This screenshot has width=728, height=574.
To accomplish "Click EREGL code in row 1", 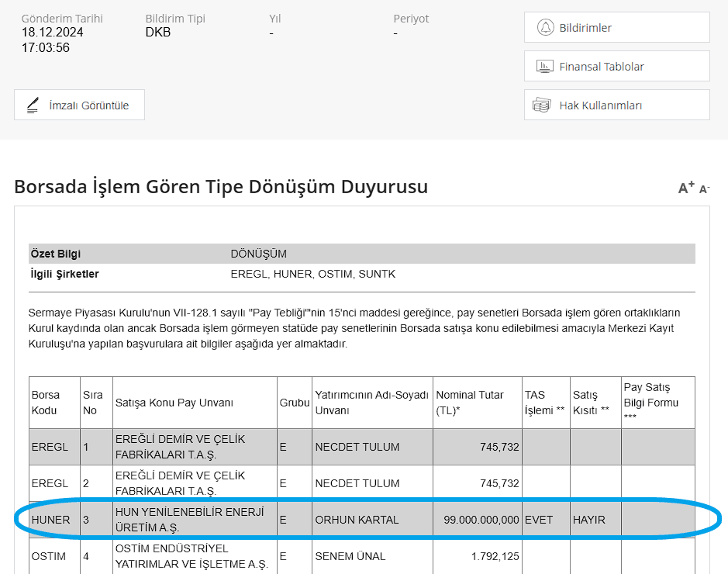I will tap(50, 447).
